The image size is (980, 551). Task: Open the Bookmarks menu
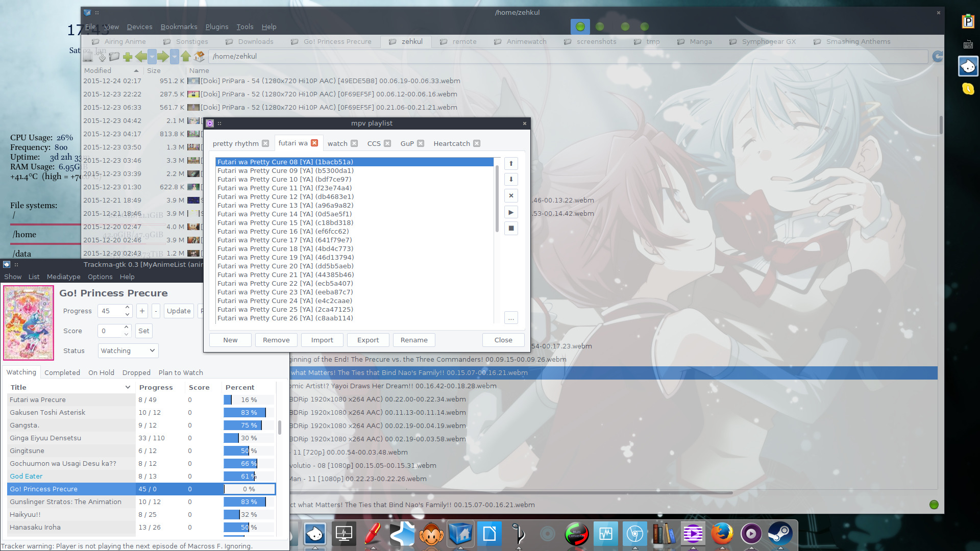(179, 27)
